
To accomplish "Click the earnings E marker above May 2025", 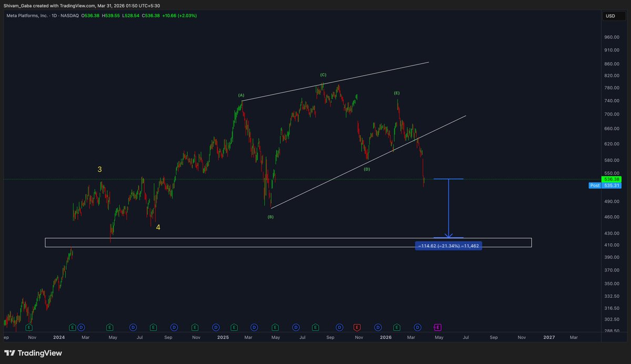I will (275, 327).
